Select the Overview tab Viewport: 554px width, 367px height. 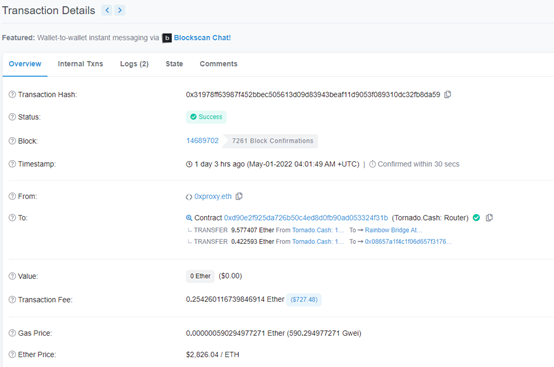25,64
